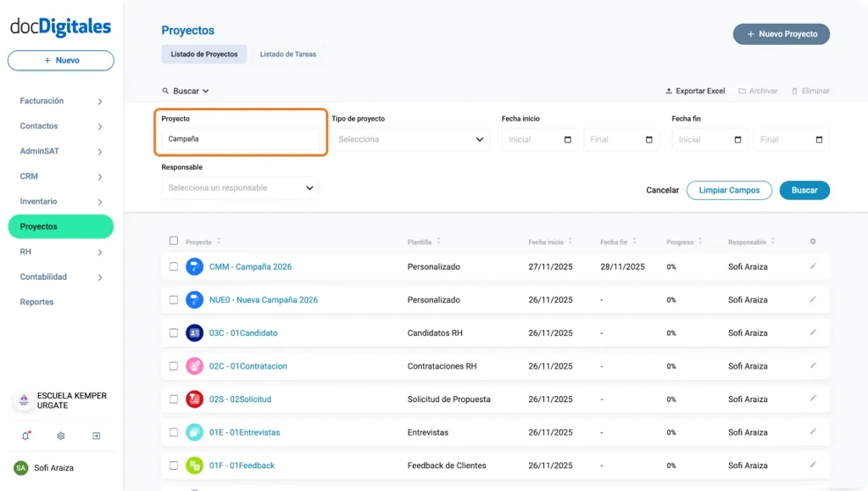
Task: Open notifications via the bell icon
Action: (x=24, y=435)
